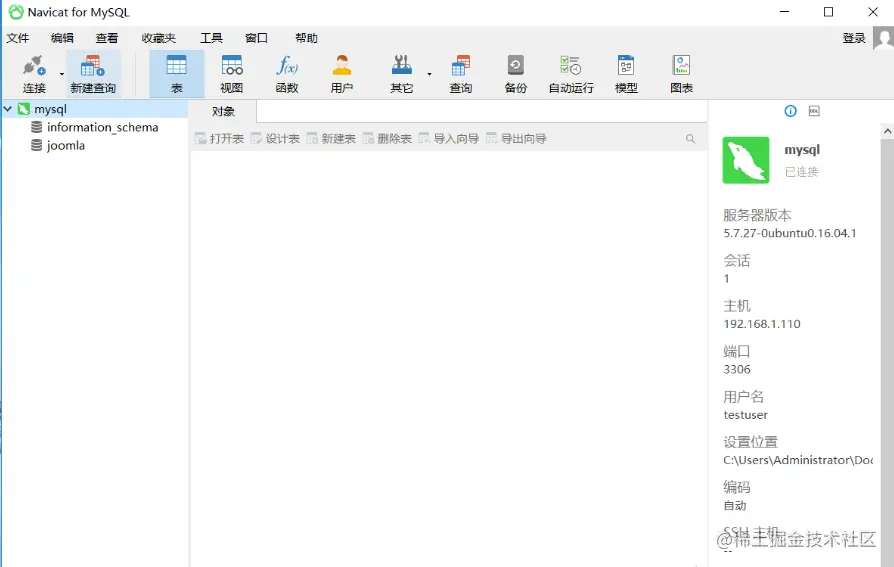
Task: Select the joomla database
Action: pyautogui.click(x=66, y=145)
